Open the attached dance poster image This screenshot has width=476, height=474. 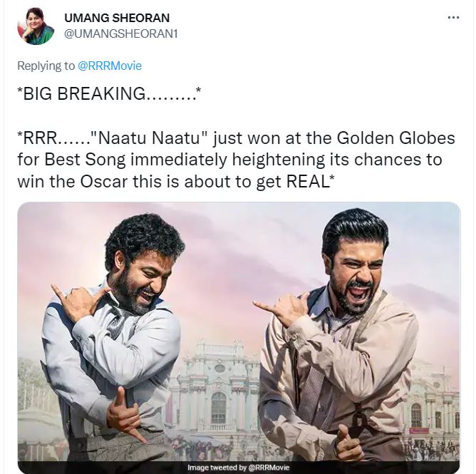click(x=239, y=337)
